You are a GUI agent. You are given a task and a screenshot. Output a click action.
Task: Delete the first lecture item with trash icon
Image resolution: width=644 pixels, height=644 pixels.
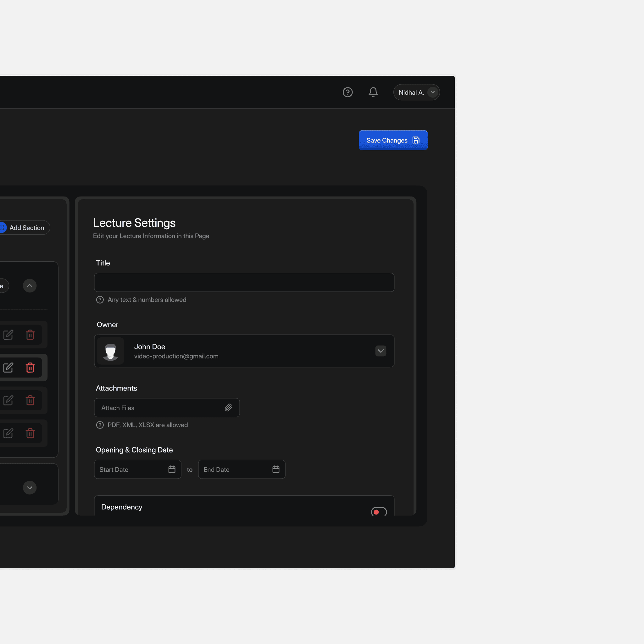click(30, 335)
